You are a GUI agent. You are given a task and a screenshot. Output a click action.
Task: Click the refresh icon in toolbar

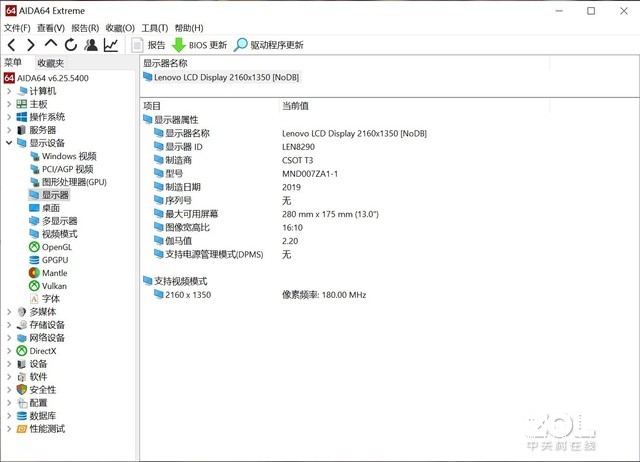click(x=71, y=44)
